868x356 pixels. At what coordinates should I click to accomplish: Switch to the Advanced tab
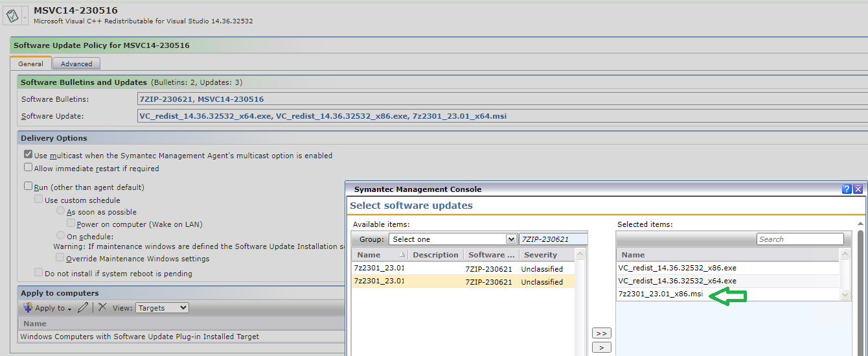(76, 64)
